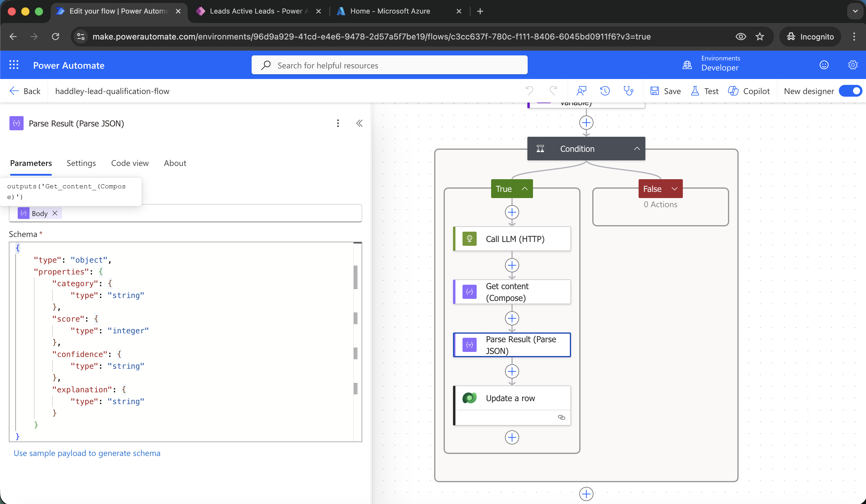Expand the False branch
Screen dimensions: 866x504
pyautogui.click(x=674, y=189)
